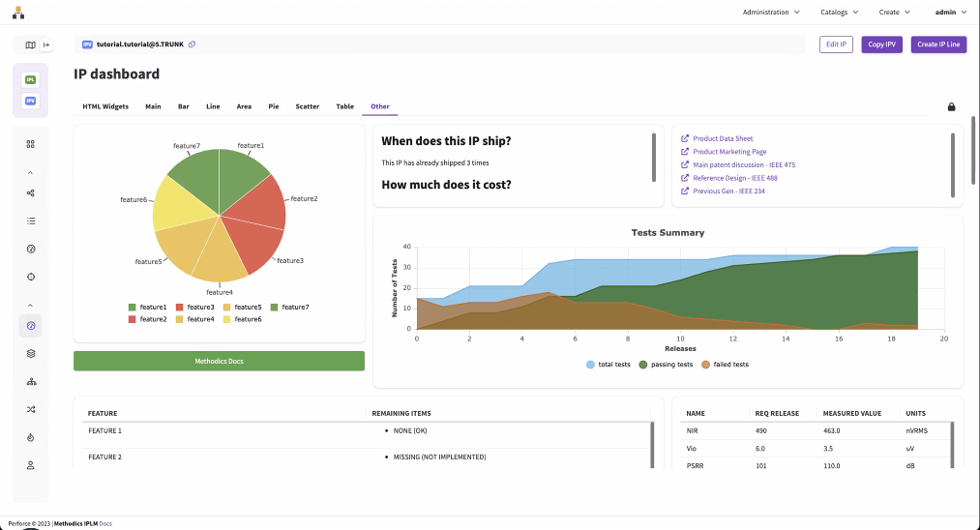Toggle the 'failed tests' legend series
The width and height of the screenshot is (980, 530).
[x=725, y=365]
